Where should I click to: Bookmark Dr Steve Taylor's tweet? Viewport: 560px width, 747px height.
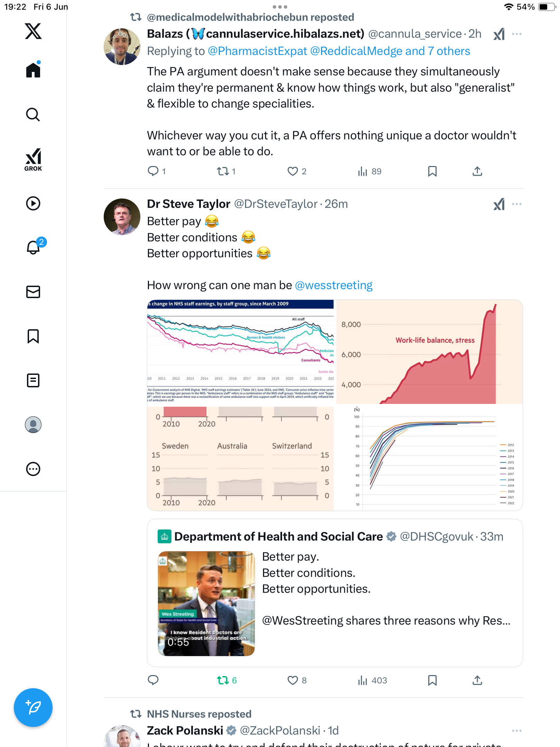pyautogui.click(x=432, y=680)
